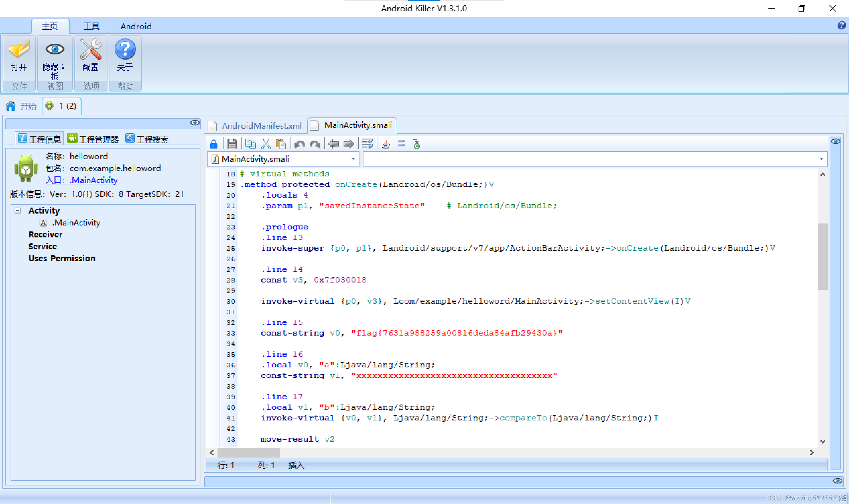This screenshot has width=849, height=504.
Task: Select the Uses-Permission tree node
Action: coord(62,258)
